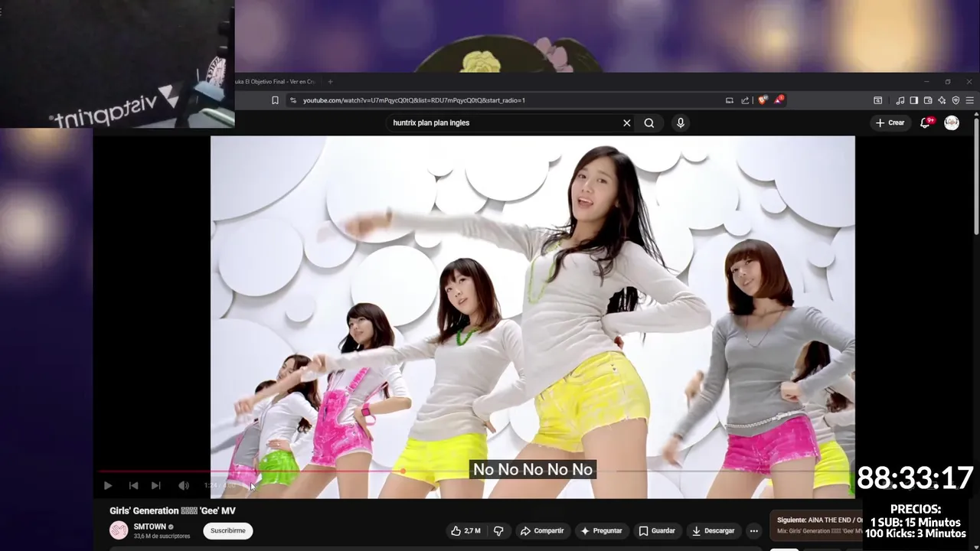Click the cast/screen icon in address bar
This screenshot has width=980, height=551.
pyautogui.click(x=729, y=100)
